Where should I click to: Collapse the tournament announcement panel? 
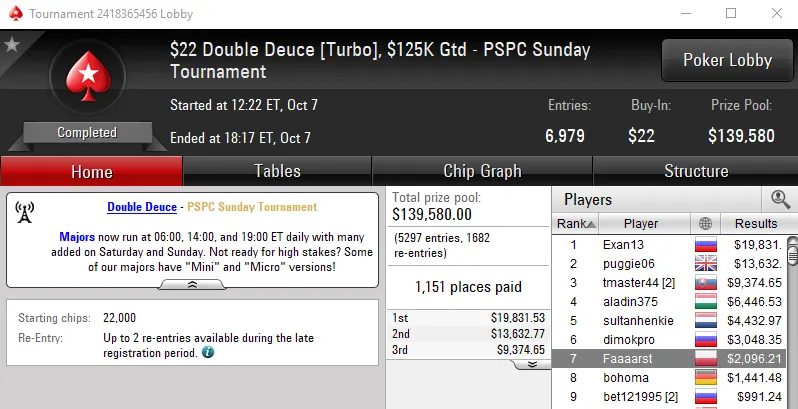[193, 285]
